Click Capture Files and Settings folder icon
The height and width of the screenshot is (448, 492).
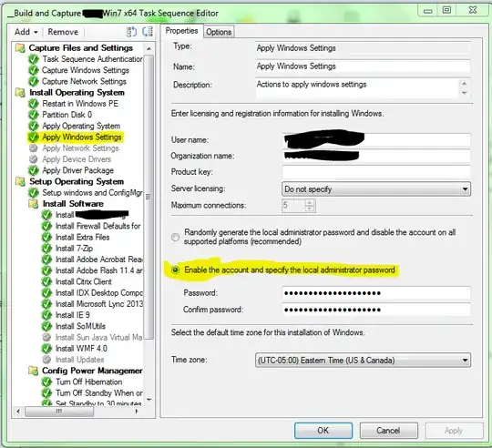tap(20, 48)
